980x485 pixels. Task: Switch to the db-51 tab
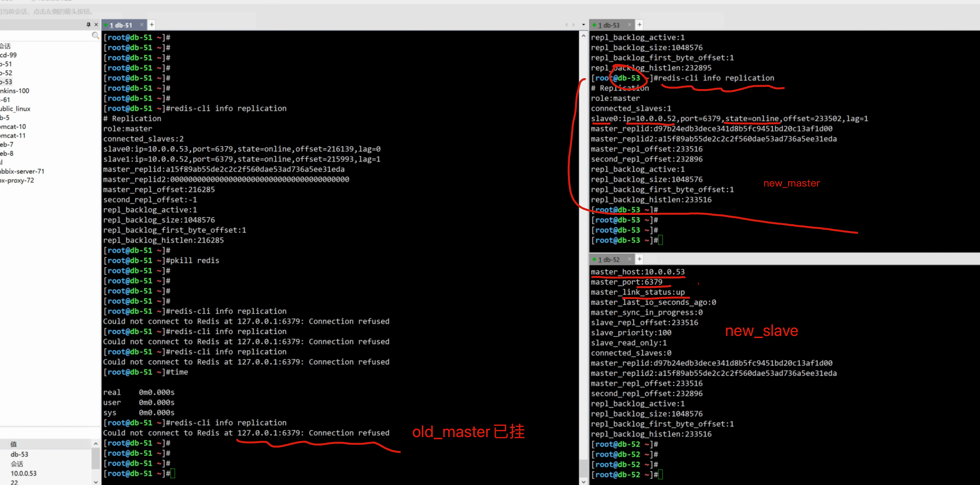pyautogui.click(x=121, y=25)
